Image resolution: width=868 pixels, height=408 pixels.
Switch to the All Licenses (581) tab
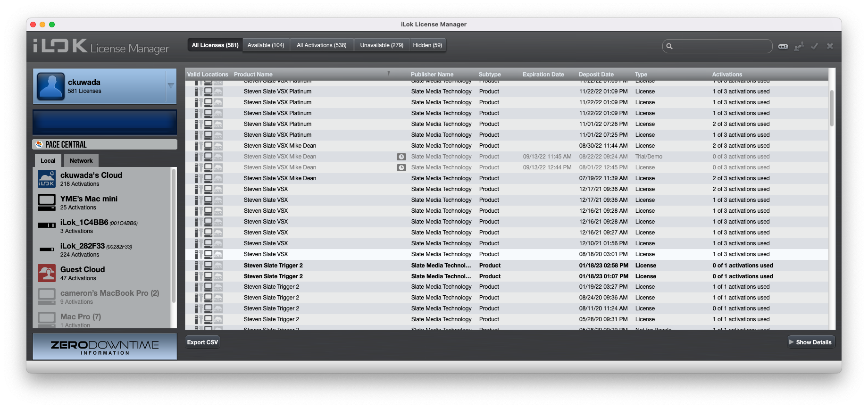215,45
